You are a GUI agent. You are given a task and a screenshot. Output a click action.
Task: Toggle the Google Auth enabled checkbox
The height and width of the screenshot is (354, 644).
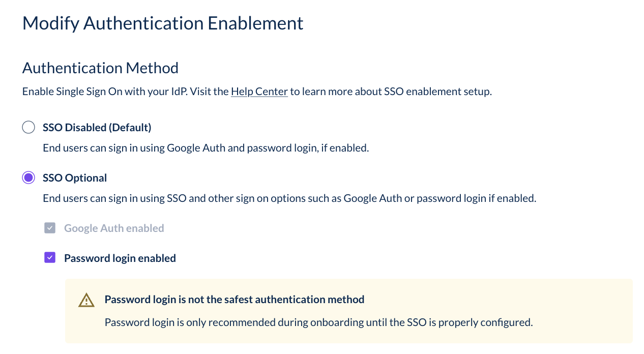(50, 228)
